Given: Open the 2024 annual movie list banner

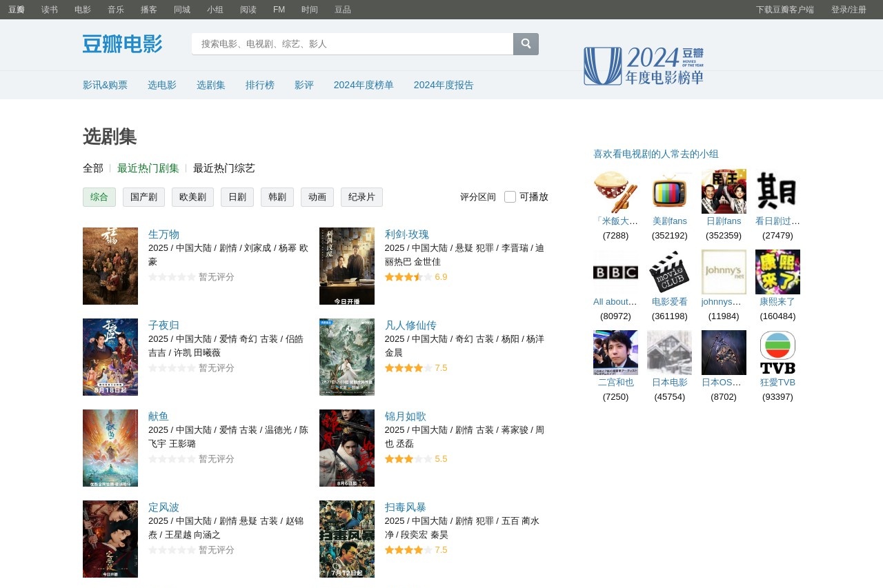Looking at the screenshot, I should click(643, 66).
